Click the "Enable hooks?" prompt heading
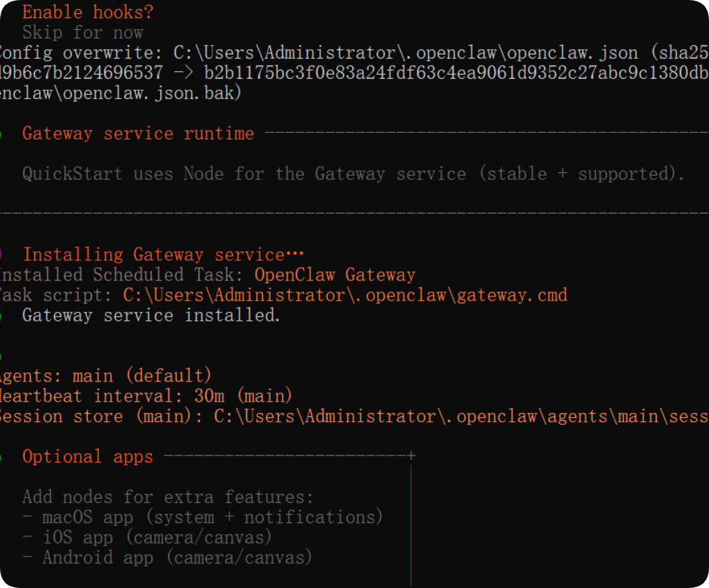The width and height of the screenshot is (709, 588). click(88, 13)
